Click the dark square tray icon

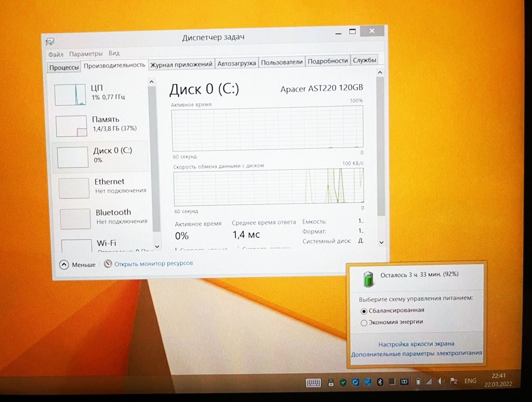pyautogui.click(x=392, y=381)
